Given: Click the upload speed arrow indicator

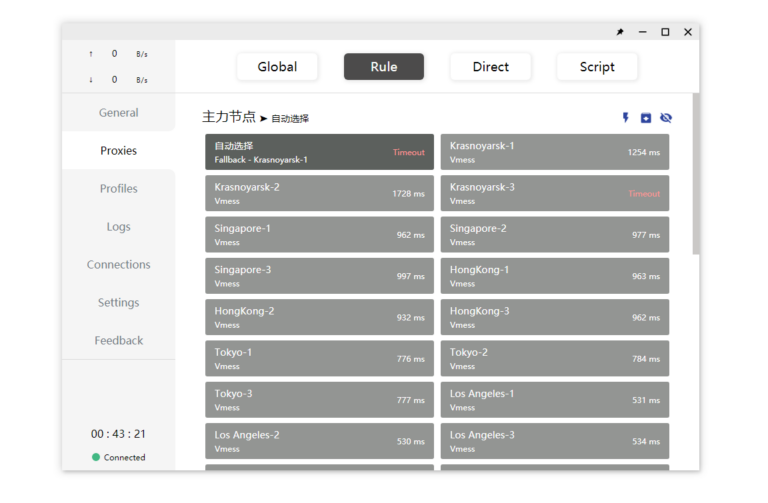Looking at the screenshot, I should click(91, 54).
